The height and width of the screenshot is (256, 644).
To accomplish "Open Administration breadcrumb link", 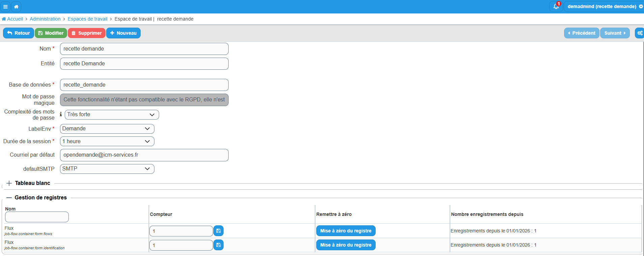I will (x=45, y=19).
